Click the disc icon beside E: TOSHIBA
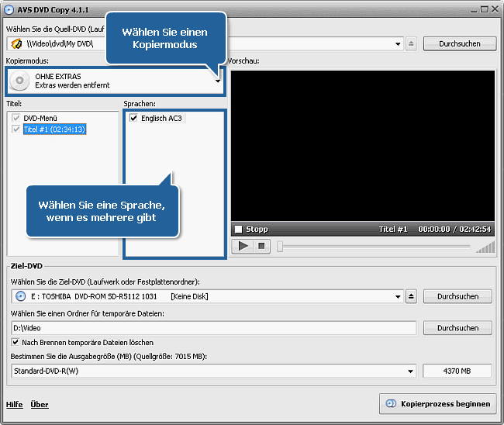The width and height of the screenshot is (504, 425). point(21,296)
